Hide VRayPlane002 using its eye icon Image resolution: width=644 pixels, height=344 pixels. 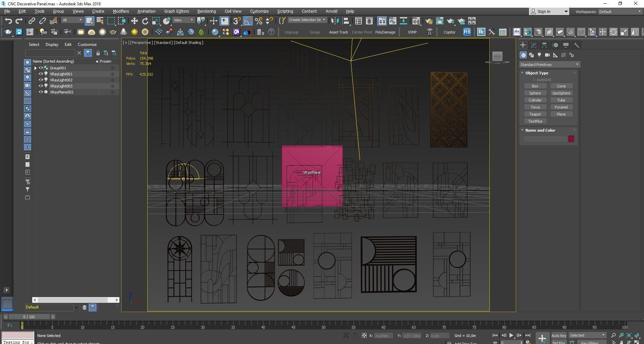[x=41, y=92]
